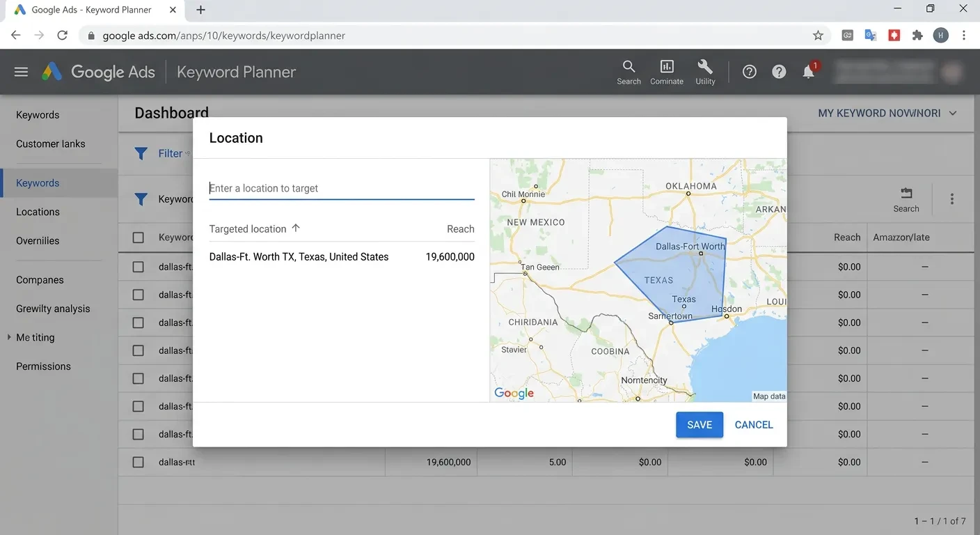The image size is (980, 535).
Task: Click the Filter funnel icon
Action: point(141,154)
